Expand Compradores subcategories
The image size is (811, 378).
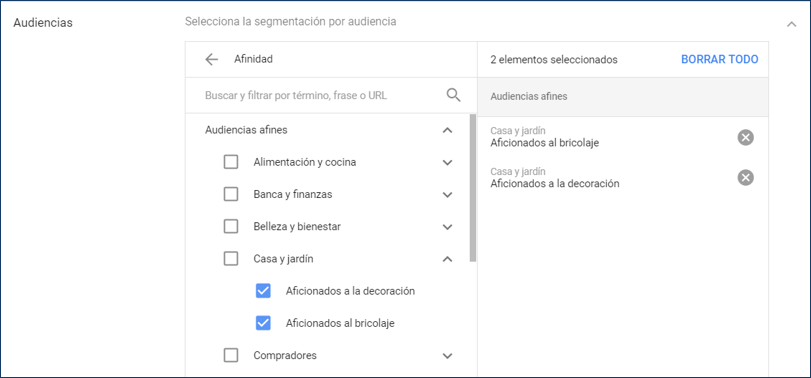point(448,356)
